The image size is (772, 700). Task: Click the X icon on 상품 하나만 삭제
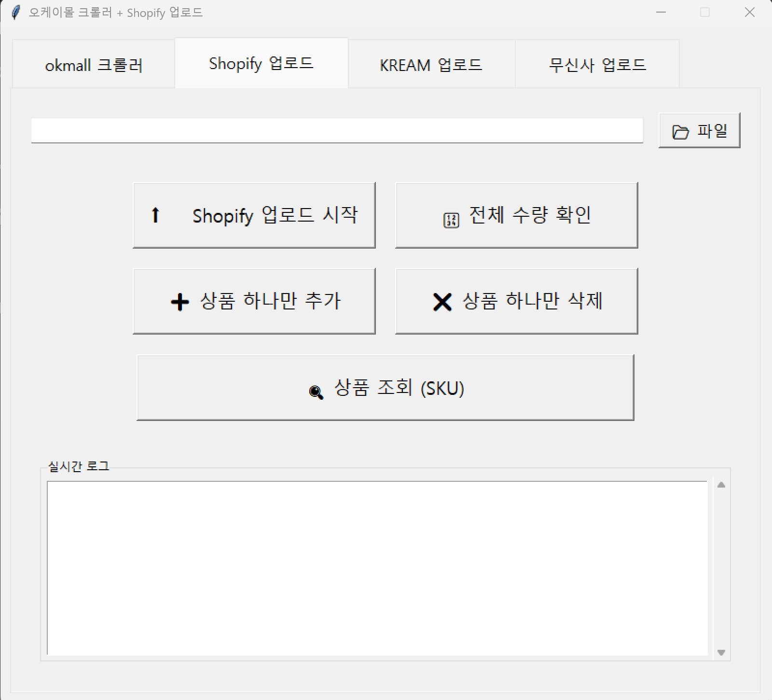click(442, 302)
